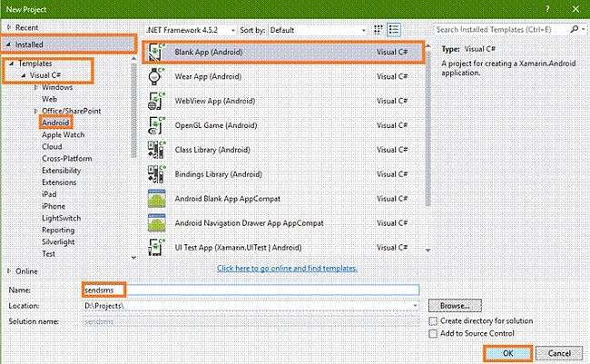The width and height of the screenshot is (590, 364).
Task: Close the New Project dialog
Action: [575, 9]
